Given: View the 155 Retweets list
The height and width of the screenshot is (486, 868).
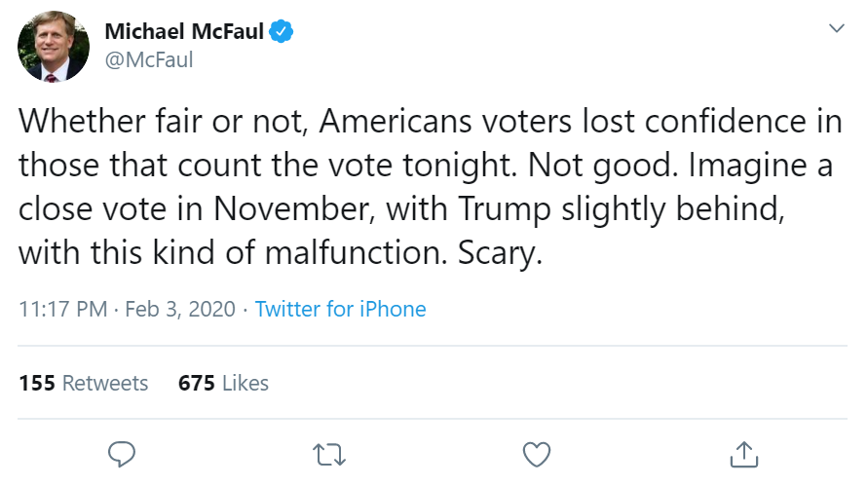Looking at the screenshot, I should (84, 383).
